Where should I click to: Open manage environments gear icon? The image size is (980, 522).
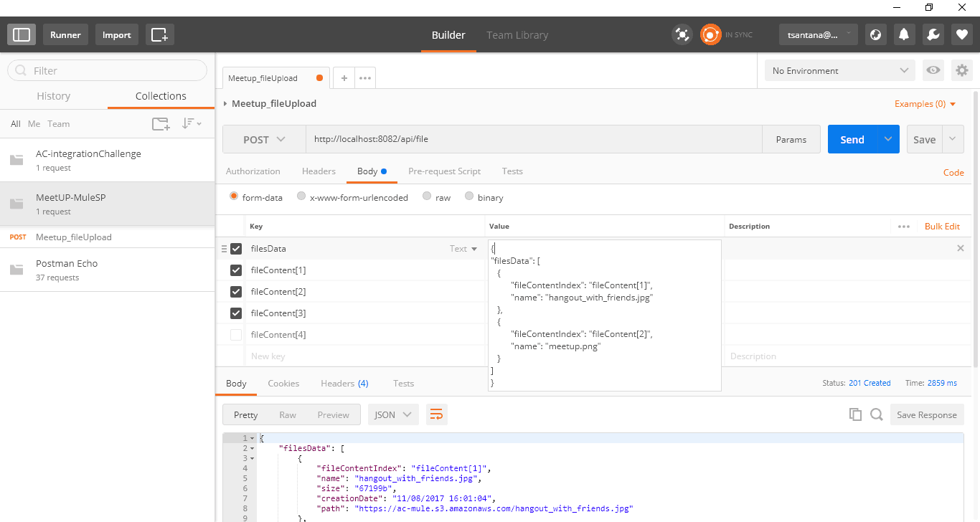coord(961,70)
